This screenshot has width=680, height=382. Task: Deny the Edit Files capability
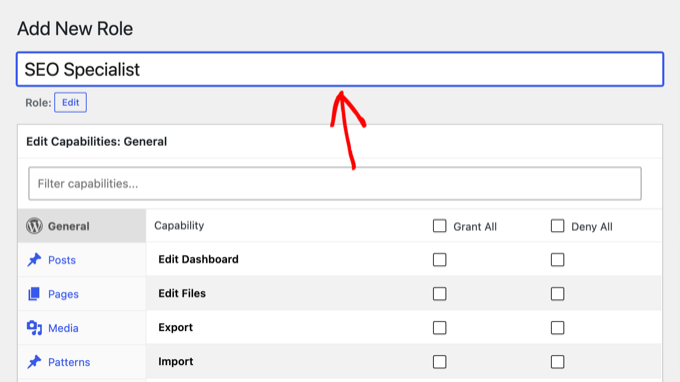click(557, 294)
